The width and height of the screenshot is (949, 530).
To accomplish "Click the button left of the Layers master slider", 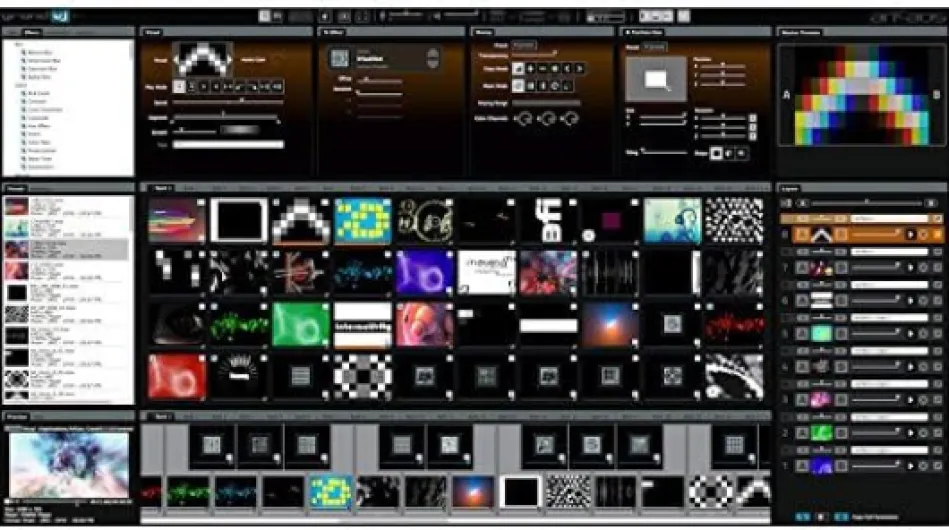I will tap(803, 203).
